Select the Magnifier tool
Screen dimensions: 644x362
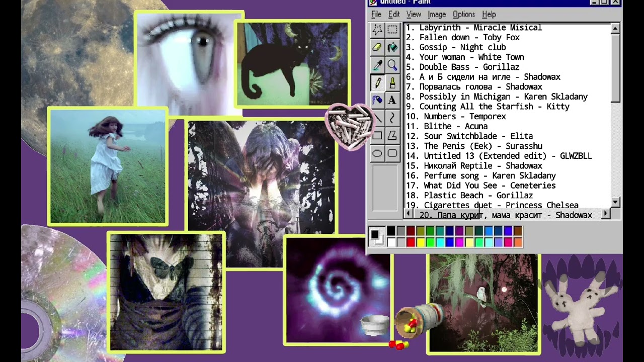coord(392,65)
